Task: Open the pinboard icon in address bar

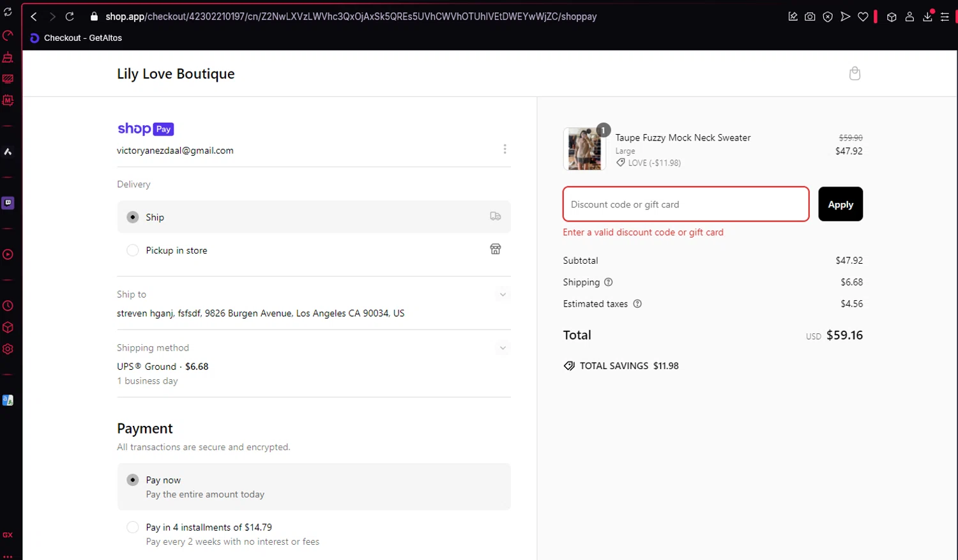Action: tap(793, 17)
